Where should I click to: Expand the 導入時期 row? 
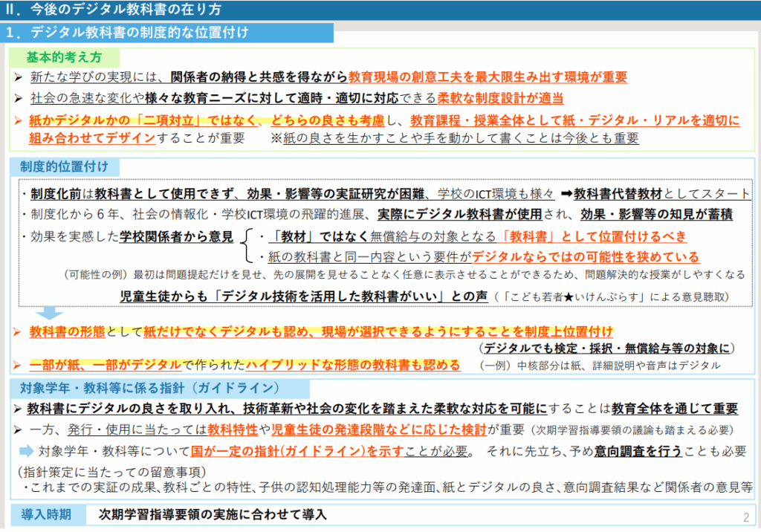45,513
